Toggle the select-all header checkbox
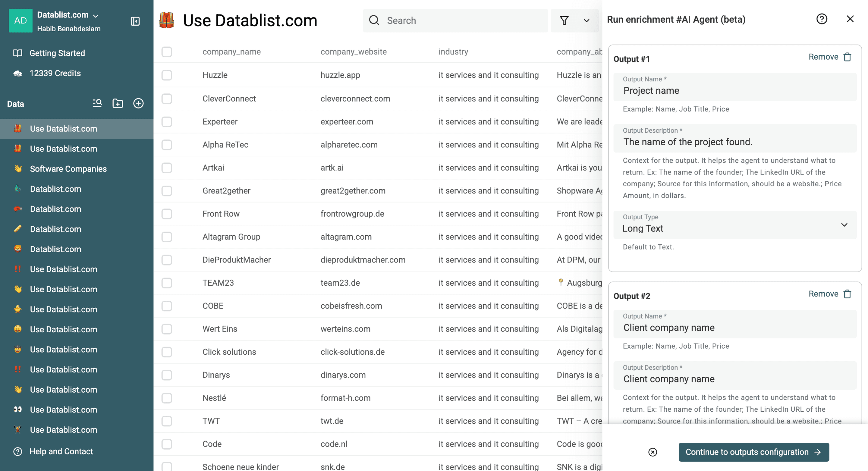The image size is (868, 471). click(167, 52)
